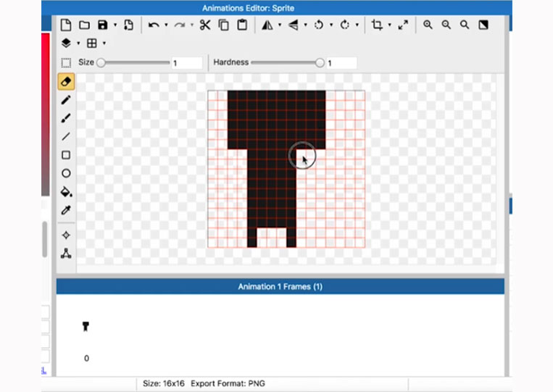Click the Hardness slider handle
This screenshot has height=392, width=553.
coord(320,63)
